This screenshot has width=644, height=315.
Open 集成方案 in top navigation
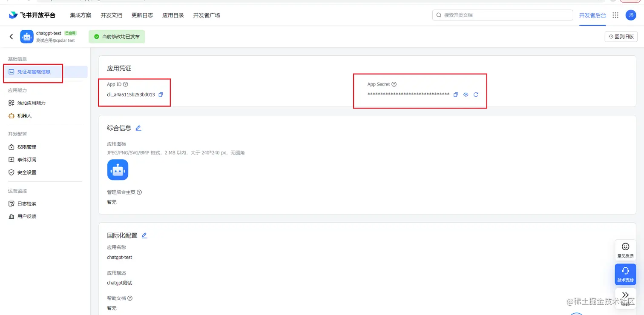tap(80, 15)
